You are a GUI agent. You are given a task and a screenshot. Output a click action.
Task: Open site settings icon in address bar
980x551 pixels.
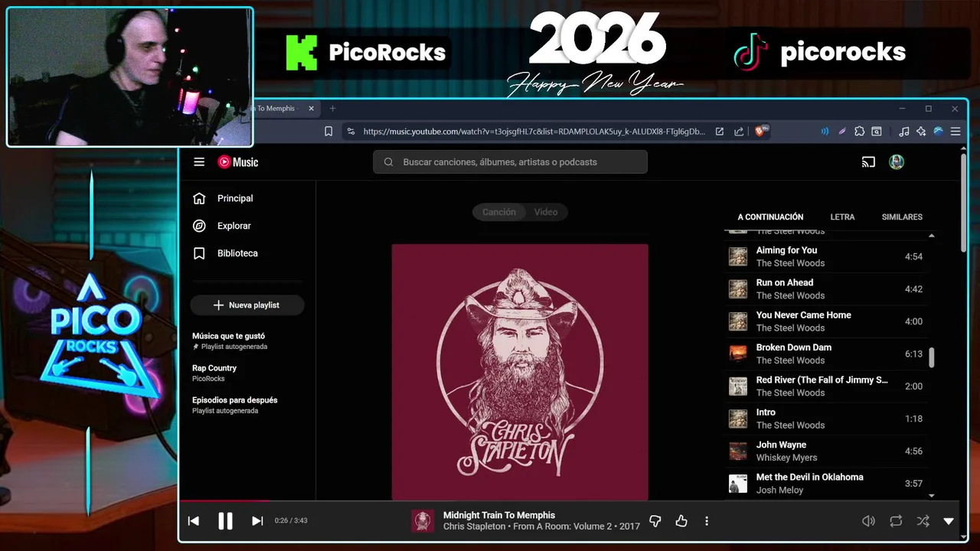(351, 132)
